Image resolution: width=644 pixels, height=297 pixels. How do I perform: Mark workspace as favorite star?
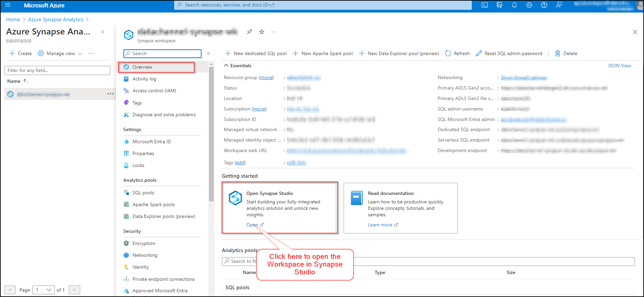coord(261,32)
